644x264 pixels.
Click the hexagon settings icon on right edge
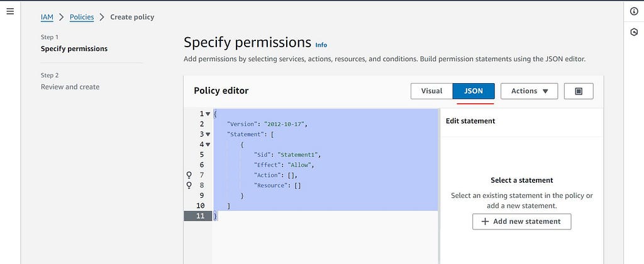[634, 32]
